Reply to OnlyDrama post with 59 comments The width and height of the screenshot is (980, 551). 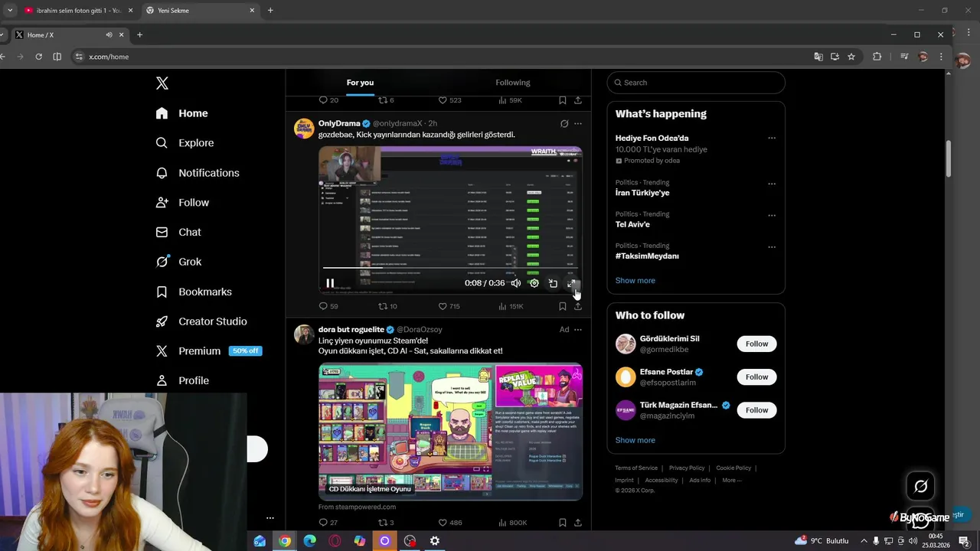tap(328, 306)
